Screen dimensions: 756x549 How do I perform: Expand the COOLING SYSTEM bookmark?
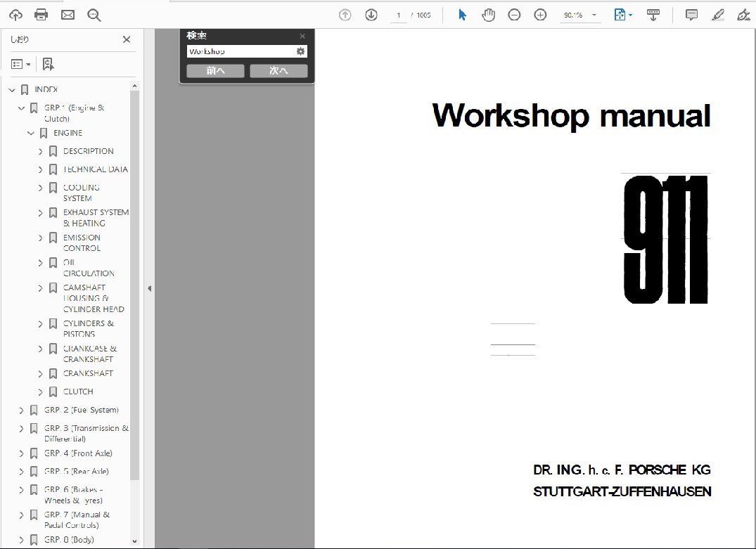click(41, 188)
